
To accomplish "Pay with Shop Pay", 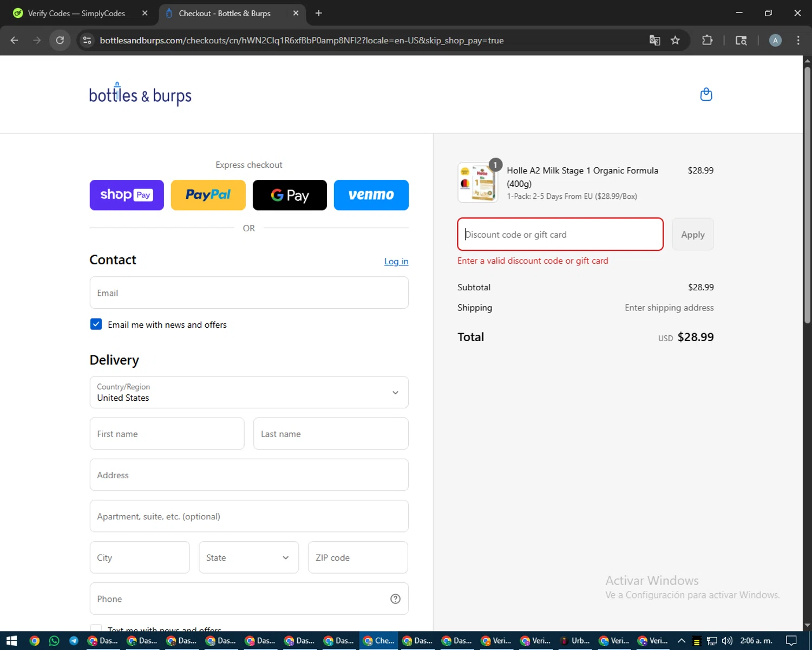I will [x=127, y=195].
